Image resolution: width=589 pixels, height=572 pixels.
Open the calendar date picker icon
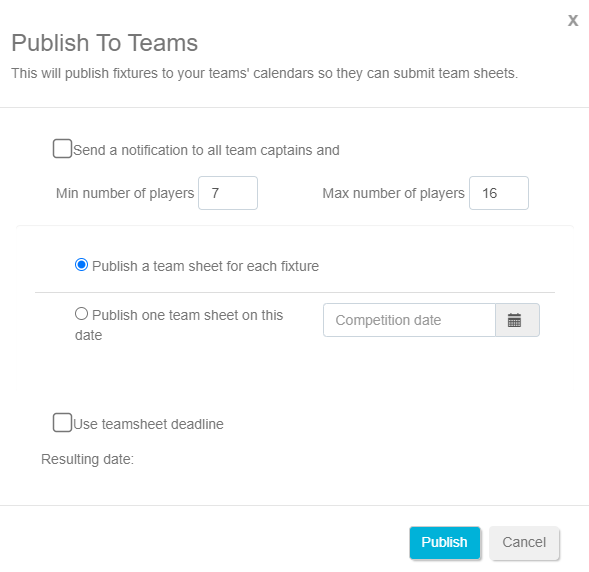pos(517,320)
